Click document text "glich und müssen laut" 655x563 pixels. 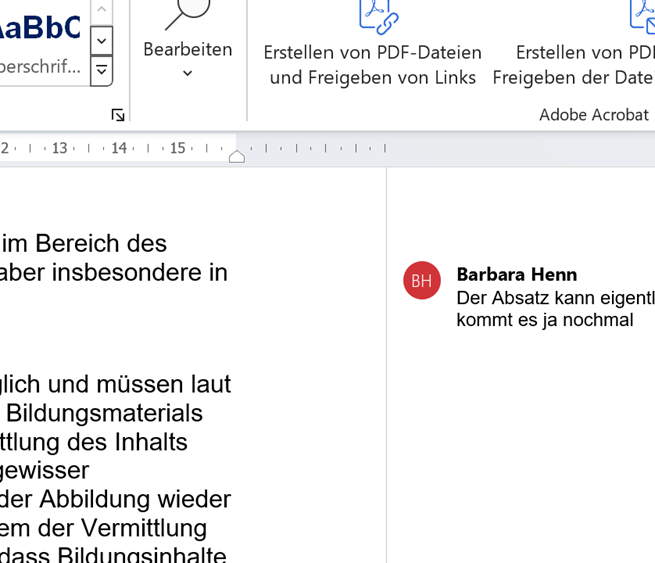(115, 384)
